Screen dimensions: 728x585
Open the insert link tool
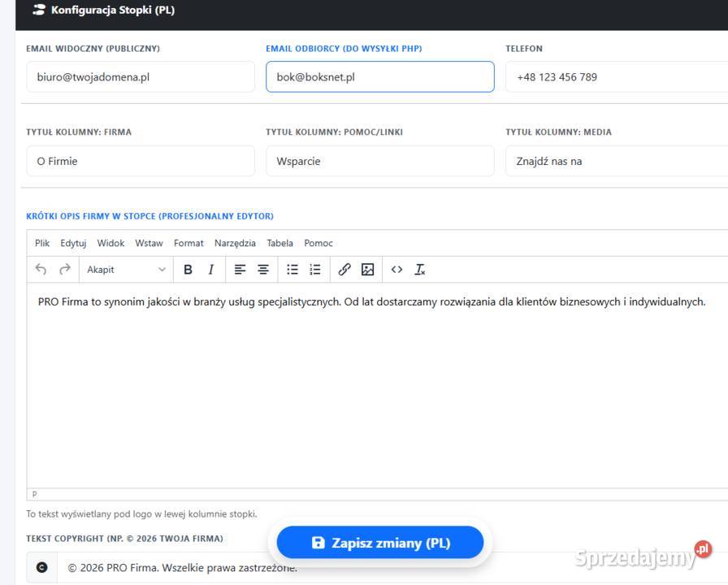pos(344,269)
